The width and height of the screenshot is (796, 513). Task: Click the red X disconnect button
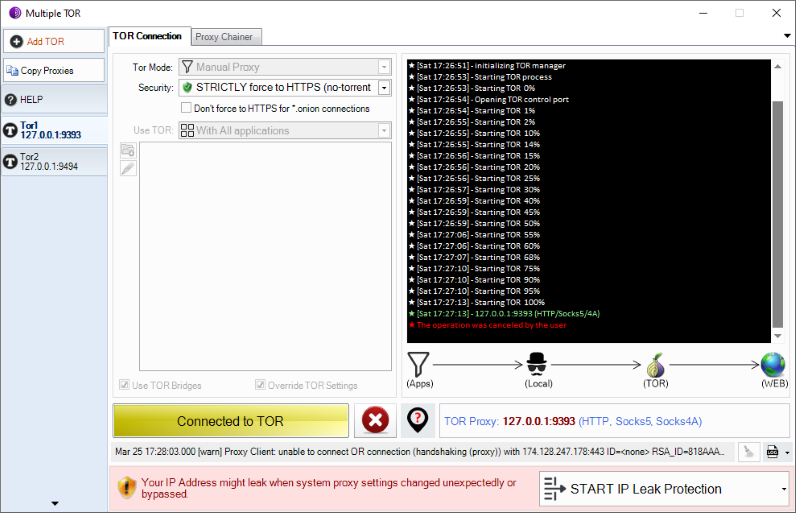point(375,421)
